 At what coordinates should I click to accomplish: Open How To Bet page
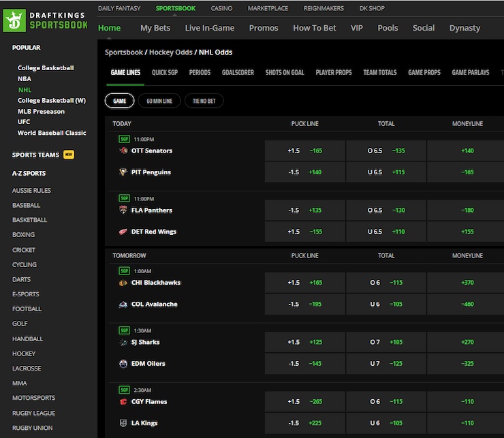tap(315, 28)
